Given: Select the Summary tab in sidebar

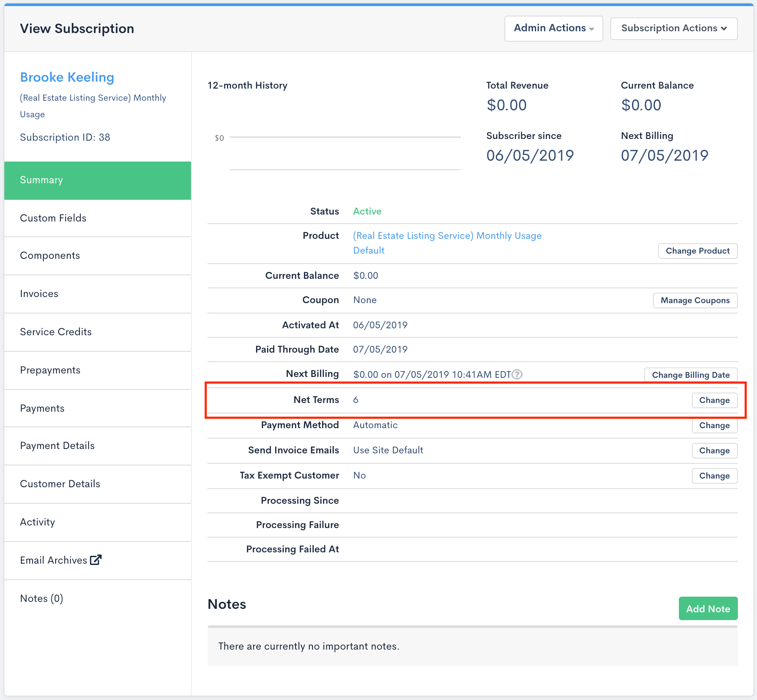Looking at the screenshot, I should (x=98, y=180).
